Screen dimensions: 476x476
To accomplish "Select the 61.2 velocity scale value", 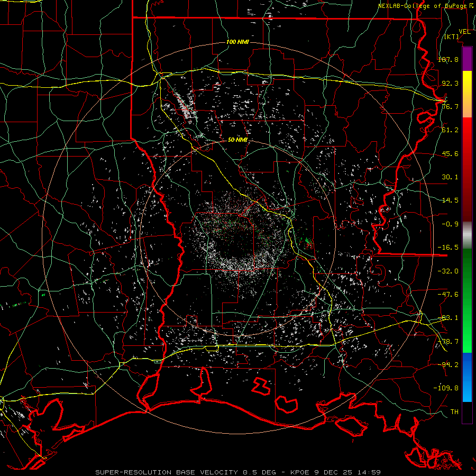I will (450, 130).
